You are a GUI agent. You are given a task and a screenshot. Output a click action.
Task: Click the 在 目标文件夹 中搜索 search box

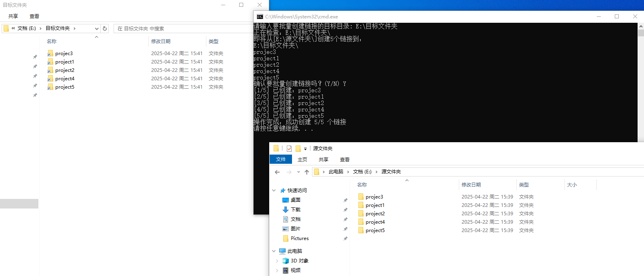(x=183, y=28)
